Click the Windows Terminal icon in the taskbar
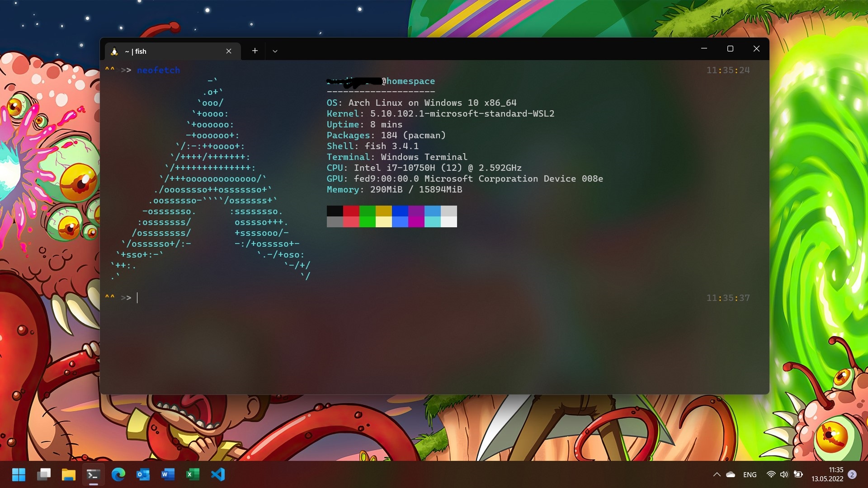This screenshot has width=868, height=488. click(94, 474)
